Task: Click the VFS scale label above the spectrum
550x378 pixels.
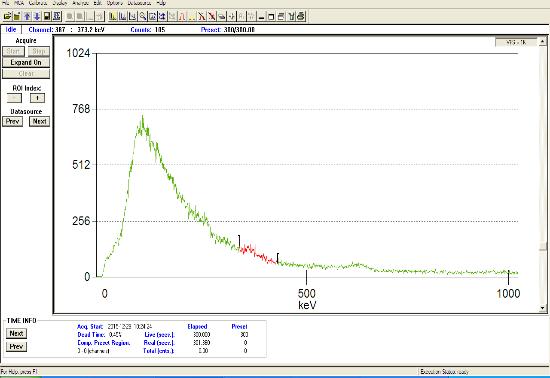Action: click(516, 42)
